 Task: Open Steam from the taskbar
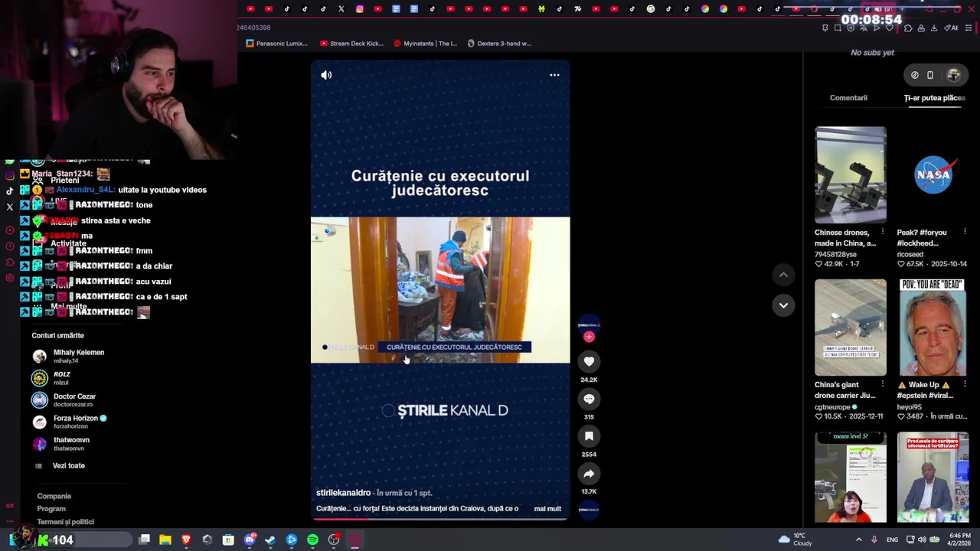coord(270,540)
